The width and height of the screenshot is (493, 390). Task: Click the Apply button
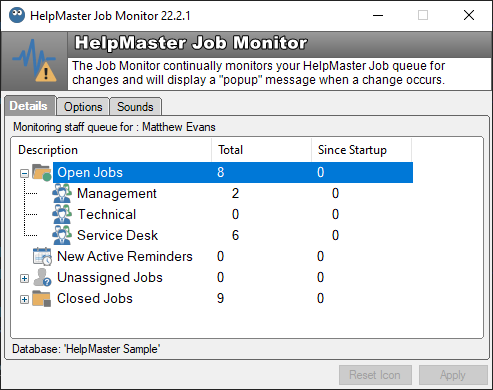453,375
